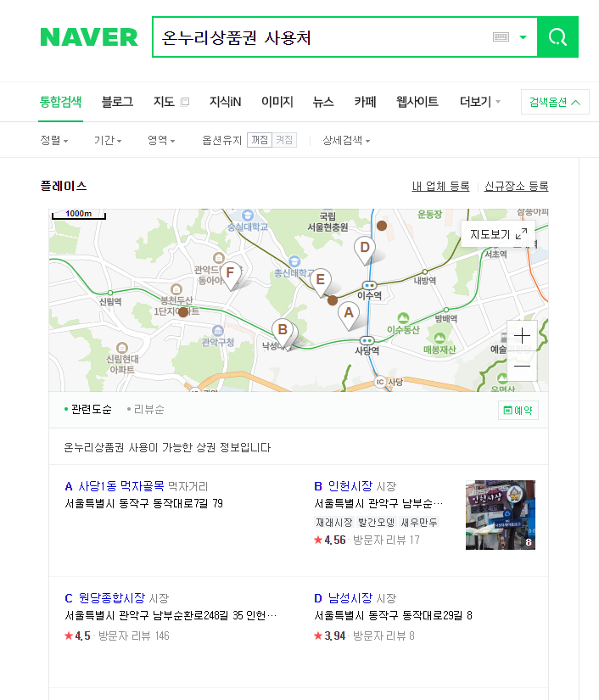Open the 영역 dropdown
This screenshot has height=700, width=599.
(161, 140)
